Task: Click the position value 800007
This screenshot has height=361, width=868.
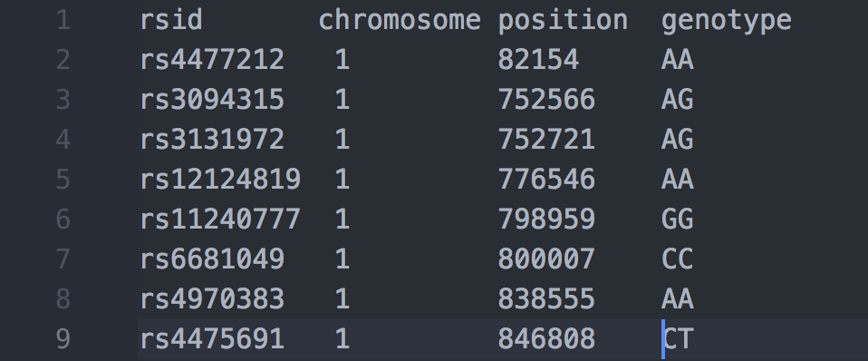Action: tap(546, 259)
